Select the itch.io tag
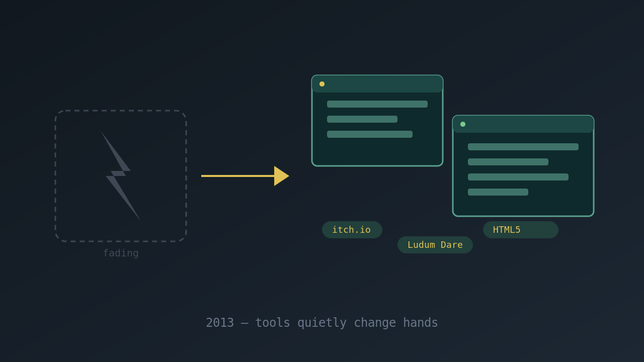 (352, 230)
